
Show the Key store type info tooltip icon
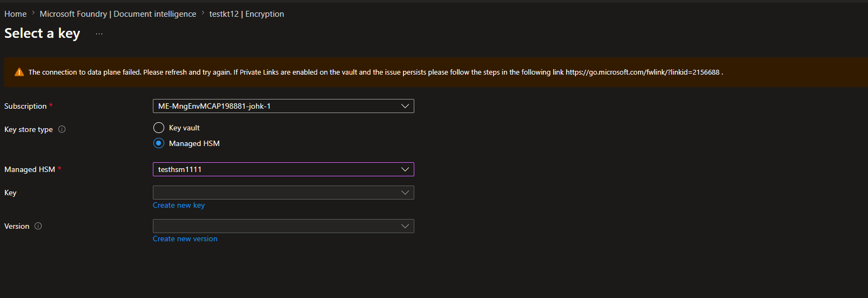62,129
